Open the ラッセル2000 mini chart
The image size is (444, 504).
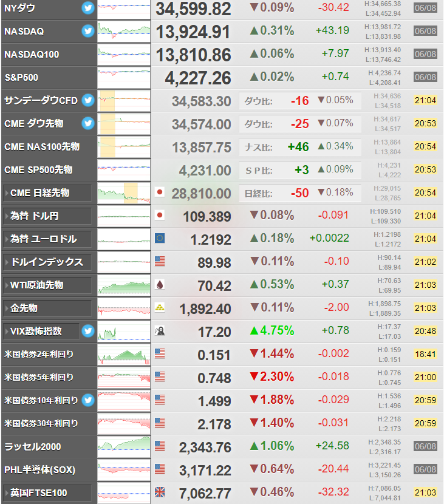click(124, 447)
